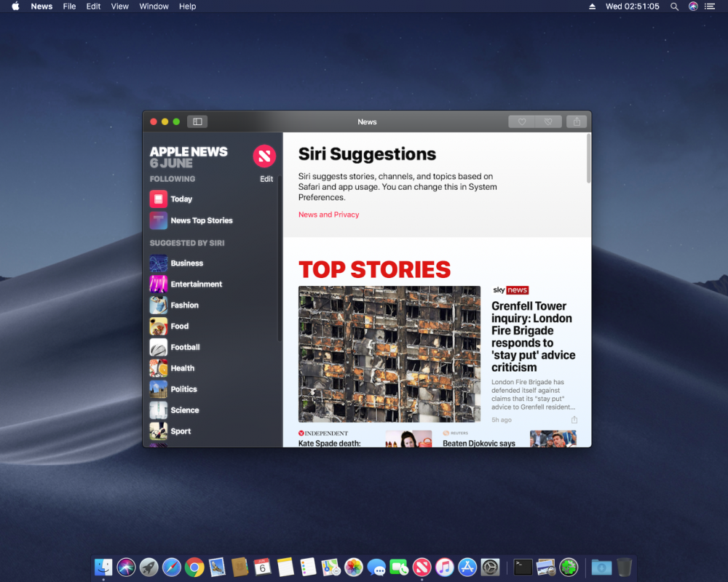Image resolution: width=728 pixels, height=582 pixels.
Task: Open FaceTime from the Dock
Action: tap(399, 567)
